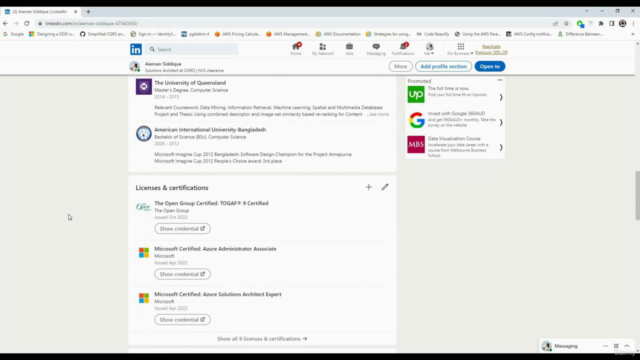
Task: Click Aieman Siddique avatar in sticky header
Action: pyautogui.click(x=135, y=67)
